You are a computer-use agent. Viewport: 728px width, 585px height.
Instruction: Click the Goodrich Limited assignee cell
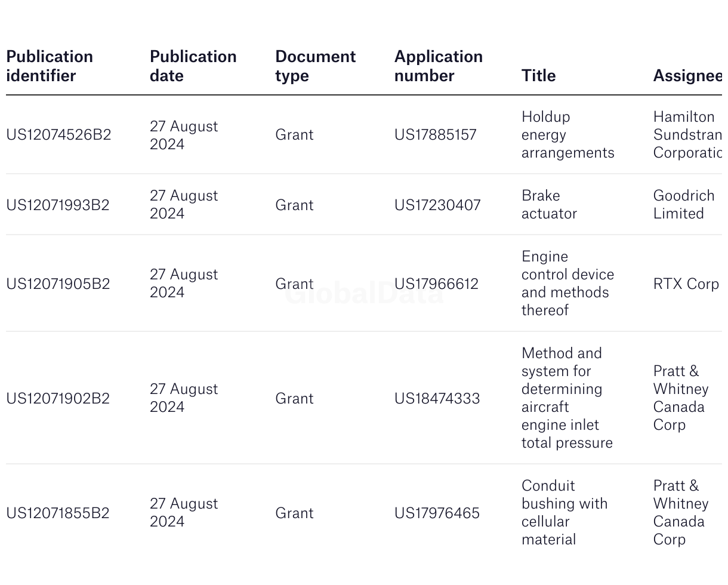684,204
